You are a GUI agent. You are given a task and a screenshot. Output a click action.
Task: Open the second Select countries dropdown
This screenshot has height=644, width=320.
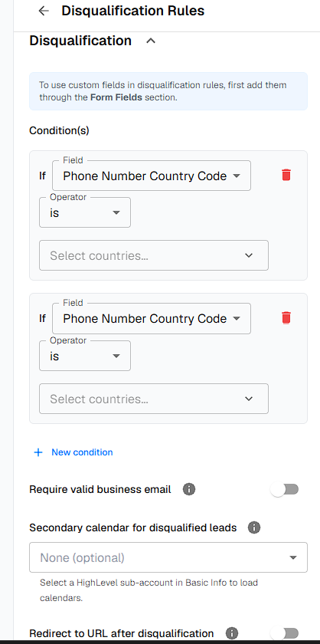coord(154,399)
